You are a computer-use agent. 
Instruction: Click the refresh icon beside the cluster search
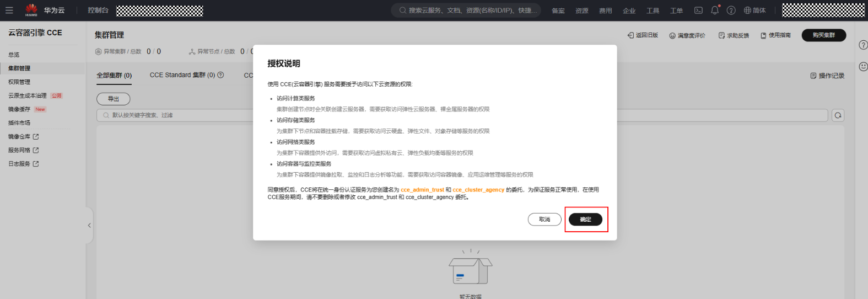pyautogui.click(x=838, y=115)
